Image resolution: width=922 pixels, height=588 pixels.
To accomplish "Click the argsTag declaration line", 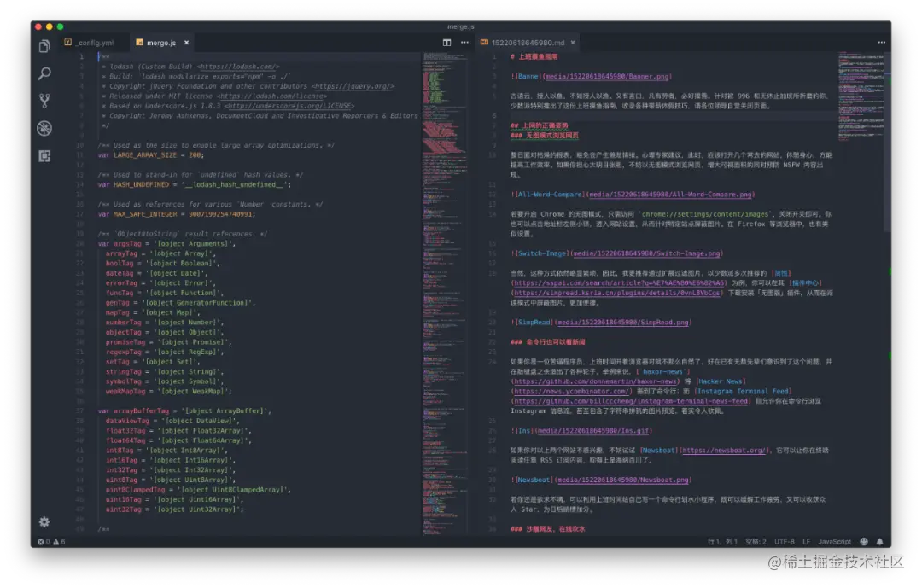I will [x=166, y=243].
